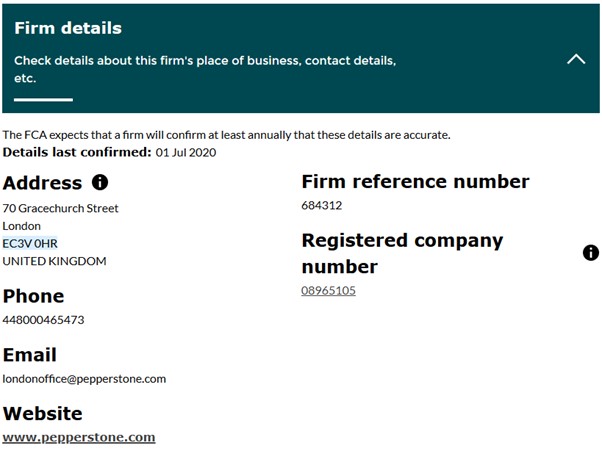Open the www.pepperstone.com website link

coord(79,437)
